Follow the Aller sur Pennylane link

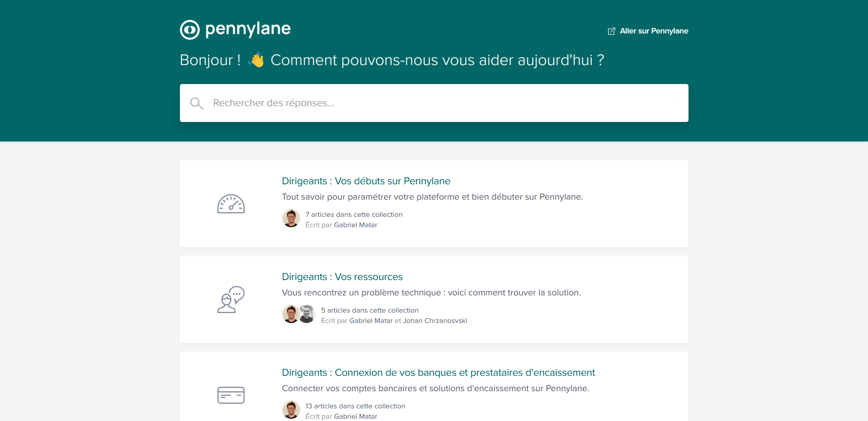click(x=653, y=31)
